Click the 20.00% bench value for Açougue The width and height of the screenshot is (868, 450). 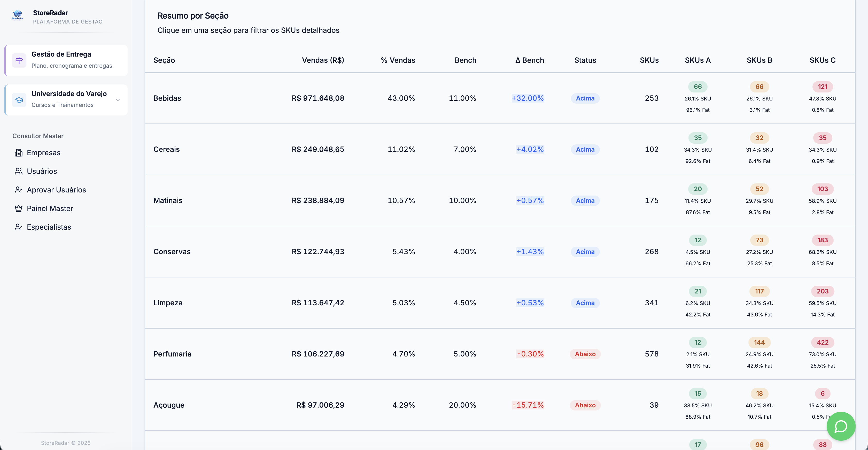[462, 405]
